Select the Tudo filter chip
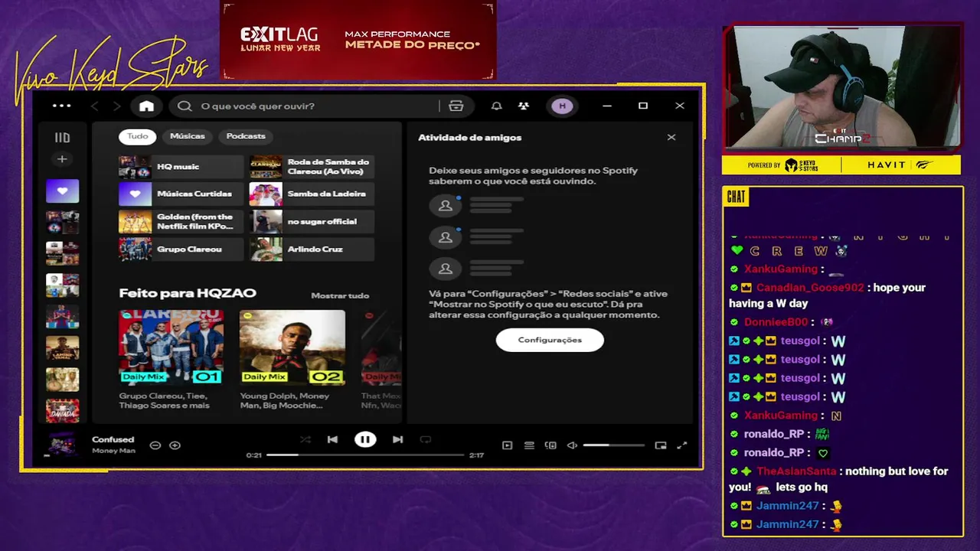 tap(137, 136)
